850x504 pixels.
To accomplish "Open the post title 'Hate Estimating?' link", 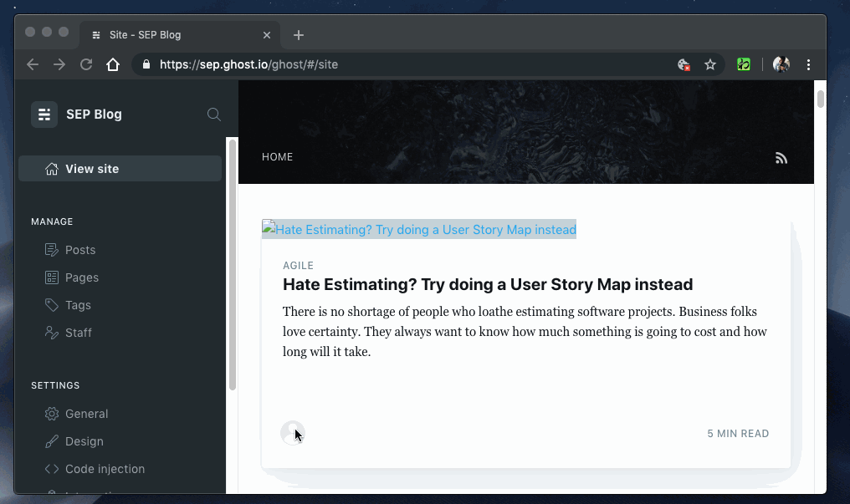I will click(488, 284).
